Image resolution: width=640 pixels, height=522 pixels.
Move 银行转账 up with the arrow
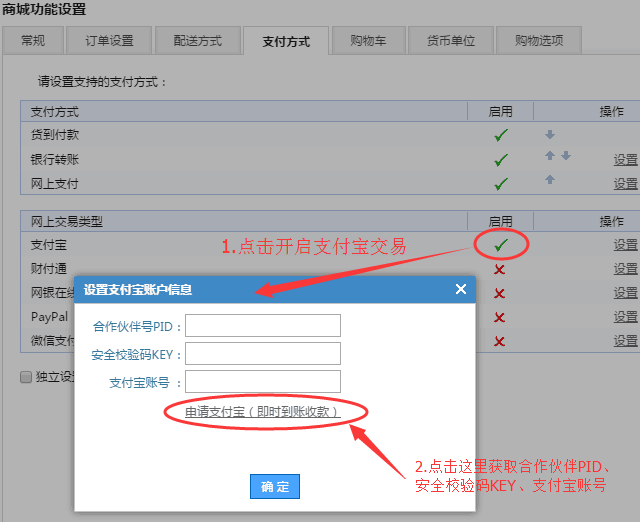550,155
